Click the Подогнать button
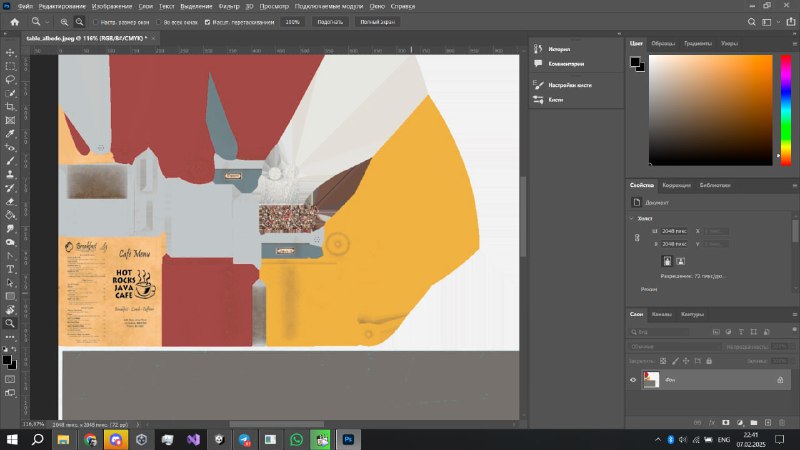This screenshot has height=450, width=800. tap(330, 22)
